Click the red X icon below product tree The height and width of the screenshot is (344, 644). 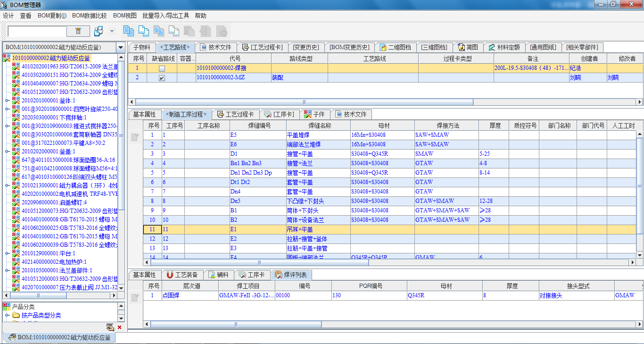[x=119, y=327]
